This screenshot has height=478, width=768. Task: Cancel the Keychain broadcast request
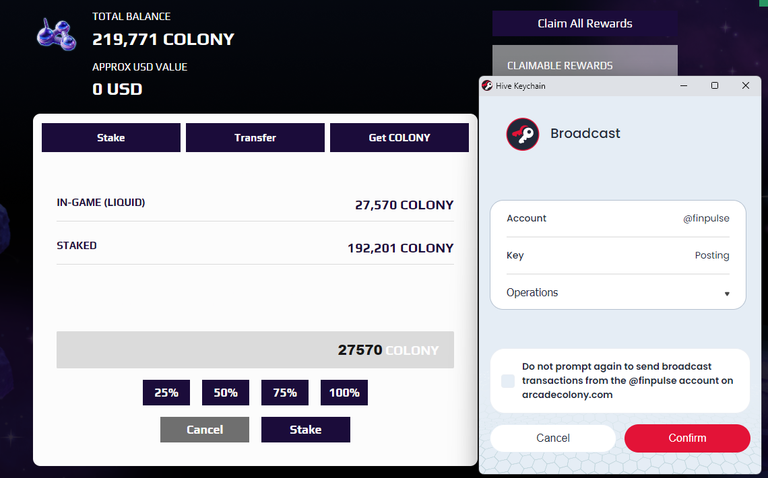pos(553,438)
